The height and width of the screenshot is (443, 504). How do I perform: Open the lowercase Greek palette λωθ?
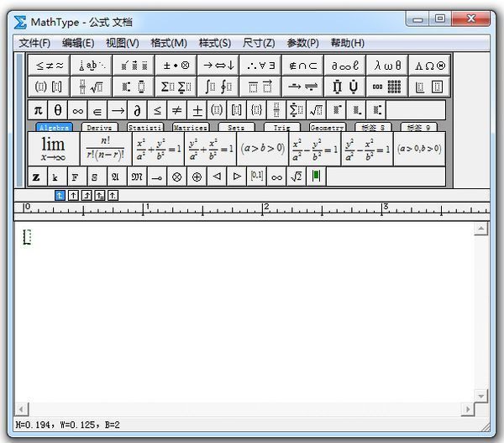point(387,66)
